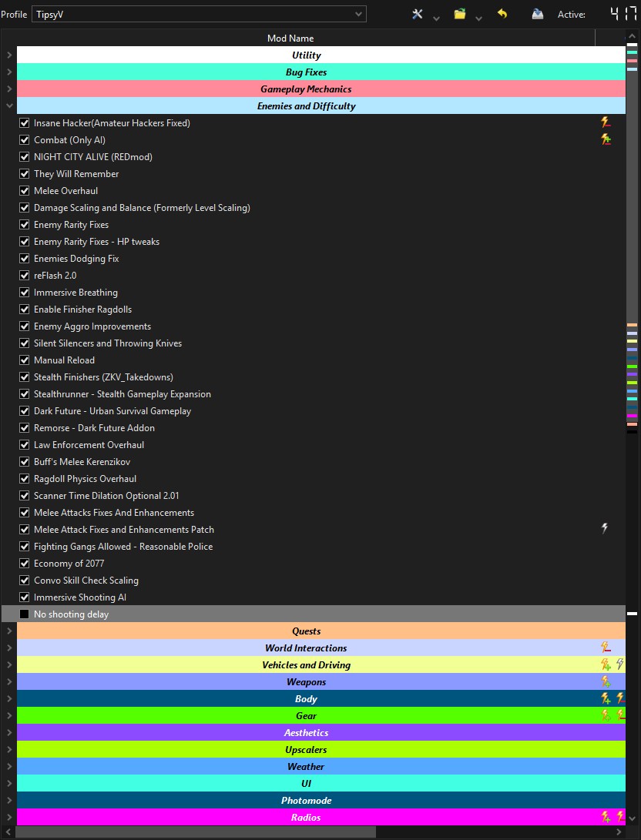Expand the Weapons separator
This screenshot has height=840, width=641.
pyautogui.click(x=9, y=682)
